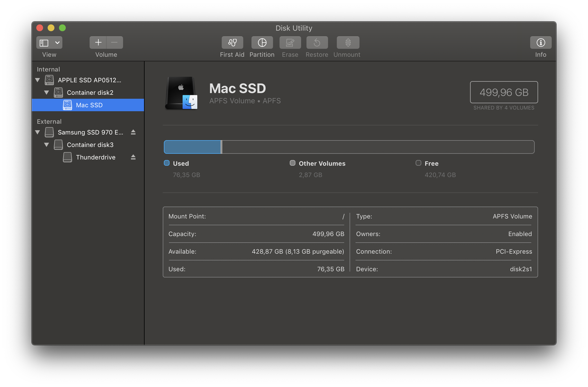Click the Unmount toolbar icon
The image size is (588, 387).
click(348, 43)
